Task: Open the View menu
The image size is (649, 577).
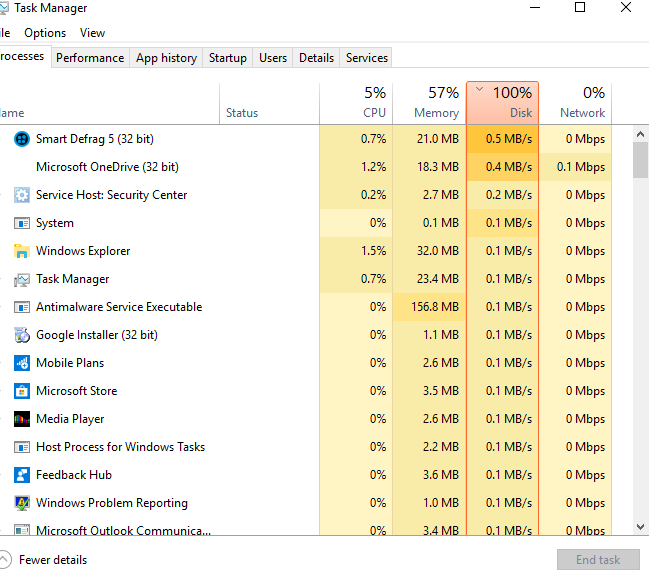Action: click(92, 33)
